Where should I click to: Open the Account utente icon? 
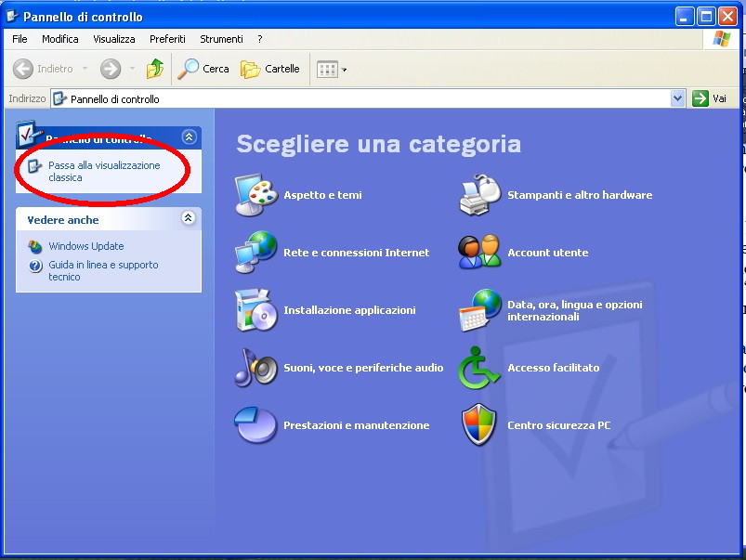480,253
